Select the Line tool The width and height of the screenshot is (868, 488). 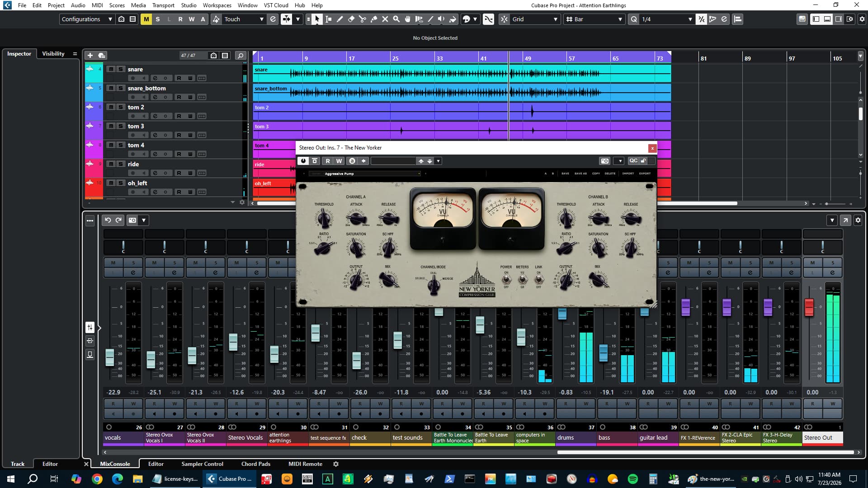coord(430,19)
